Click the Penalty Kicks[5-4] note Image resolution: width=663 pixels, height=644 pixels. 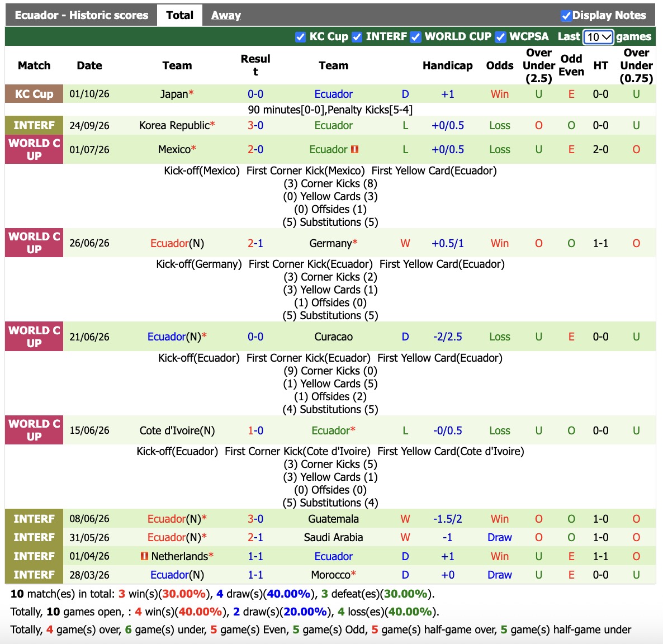pyautogui.click(x=370, y=110)
